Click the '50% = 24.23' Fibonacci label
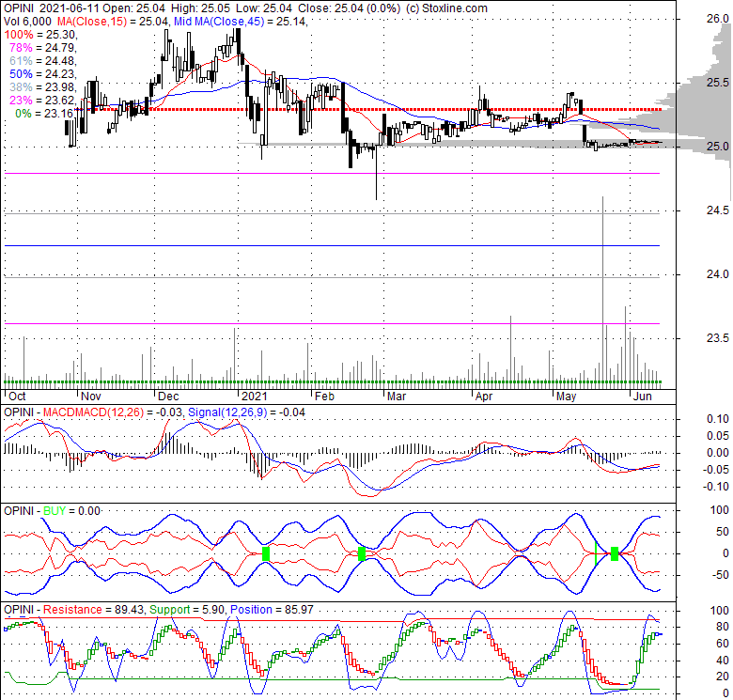 (x=42, y=74)
